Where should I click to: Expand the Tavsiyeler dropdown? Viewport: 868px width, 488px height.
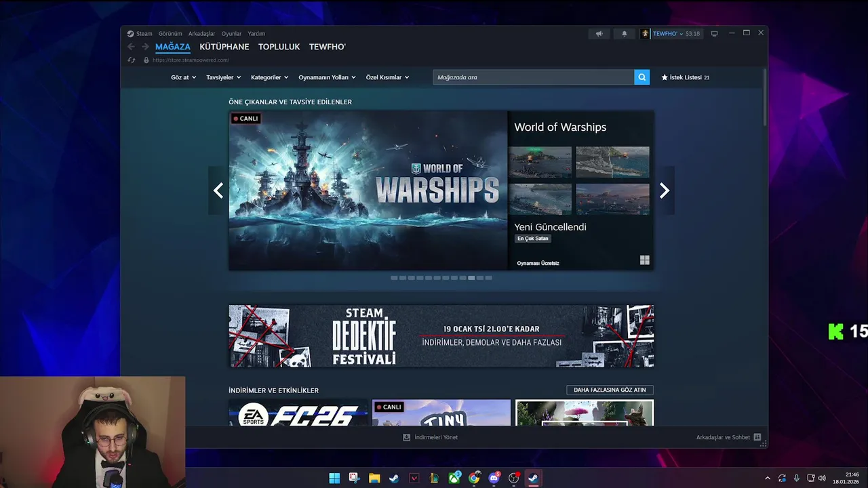223,77
